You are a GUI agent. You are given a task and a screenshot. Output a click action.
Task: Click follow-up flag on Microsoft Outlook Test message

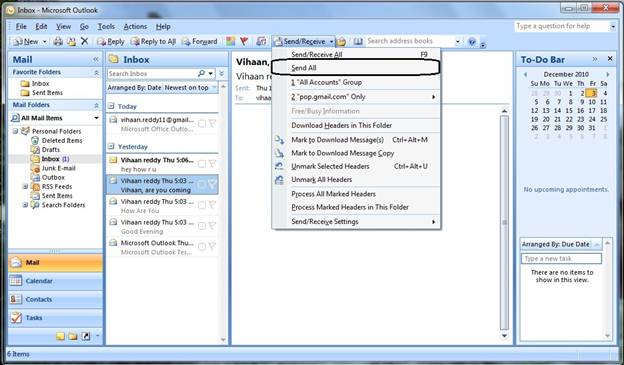pos(212,247)
